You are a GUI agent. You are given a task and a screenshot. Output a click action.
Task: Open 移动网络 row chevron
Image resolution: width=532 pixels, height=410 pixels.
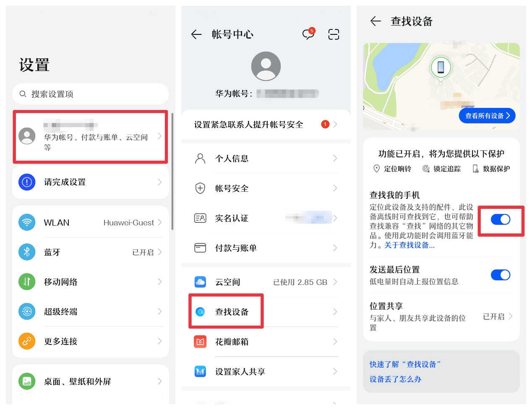click(x=159, y=282)
